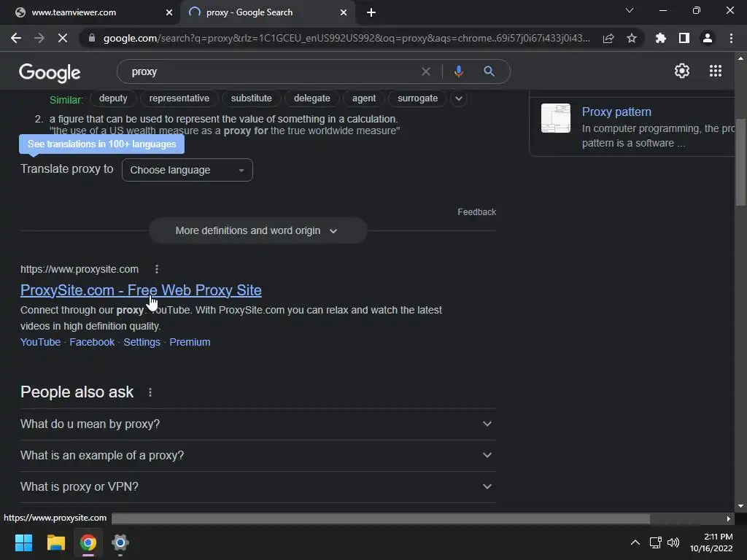Click the site lock icon in address bar
The width and height of the screenshot is (747, 560).
(x=92, y=38)
